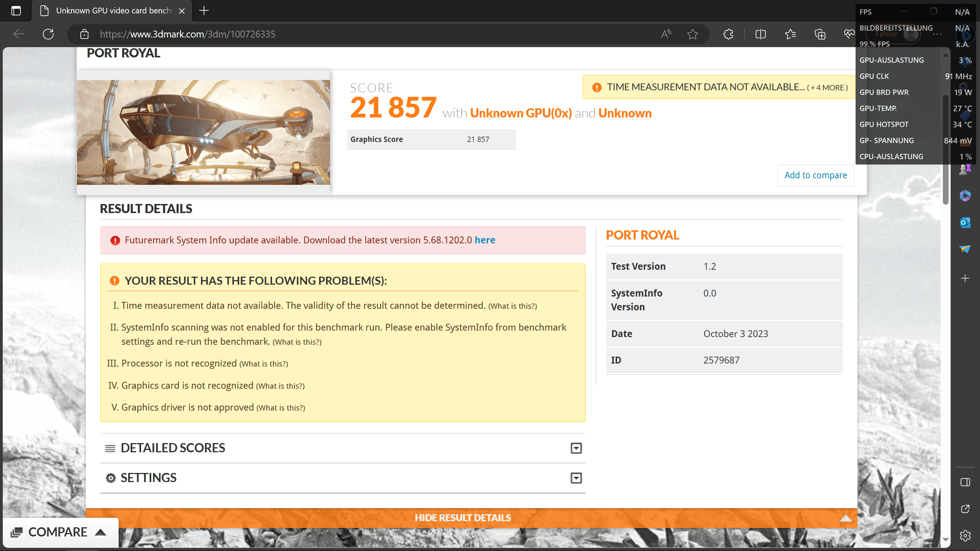Open What is this for time measurement
Viewport: 980px width, 551px height.
point(513,306)
